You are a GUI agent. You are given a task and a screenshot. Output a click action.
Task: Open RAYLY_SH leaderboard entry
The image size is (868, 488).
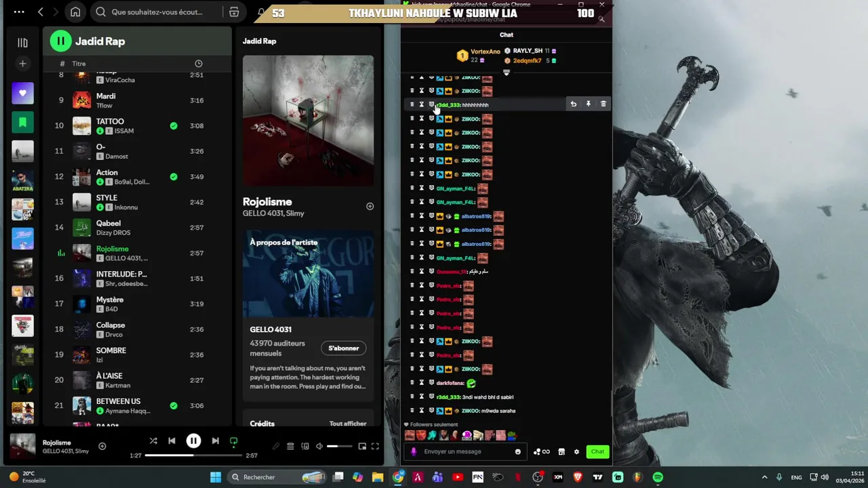[x=530, y=51]
